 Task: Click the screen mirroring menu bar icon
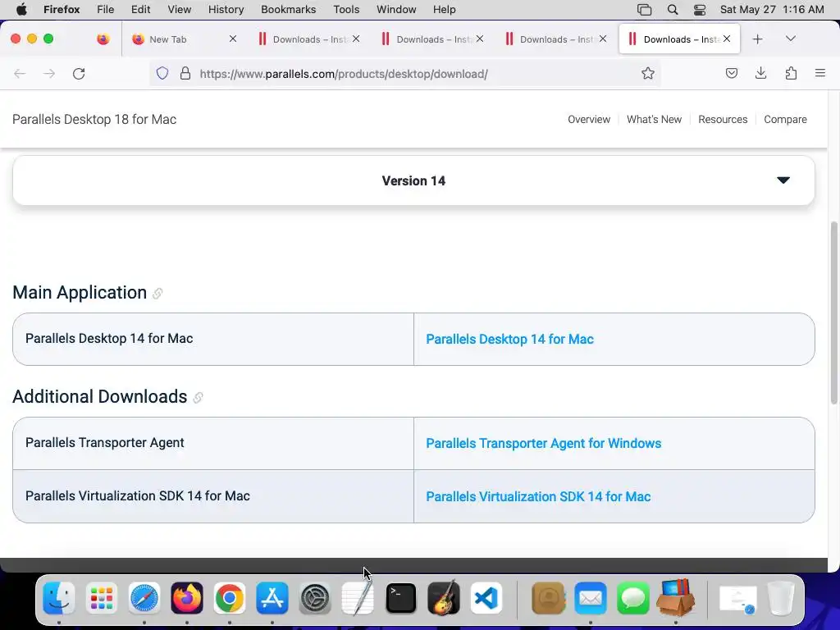pos(644,10)
